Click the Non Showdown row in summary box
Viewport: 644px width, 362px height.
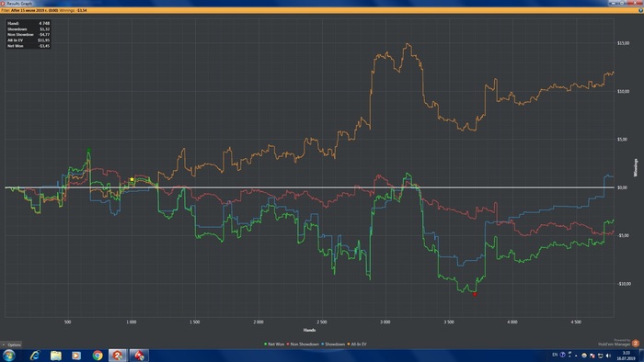click(29, 34)
